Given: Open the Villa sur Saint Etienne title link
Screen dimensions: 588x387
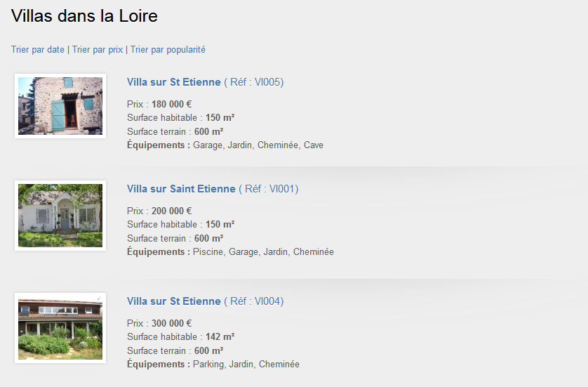Looking at the screenshot, I should [x=181, y=189].
